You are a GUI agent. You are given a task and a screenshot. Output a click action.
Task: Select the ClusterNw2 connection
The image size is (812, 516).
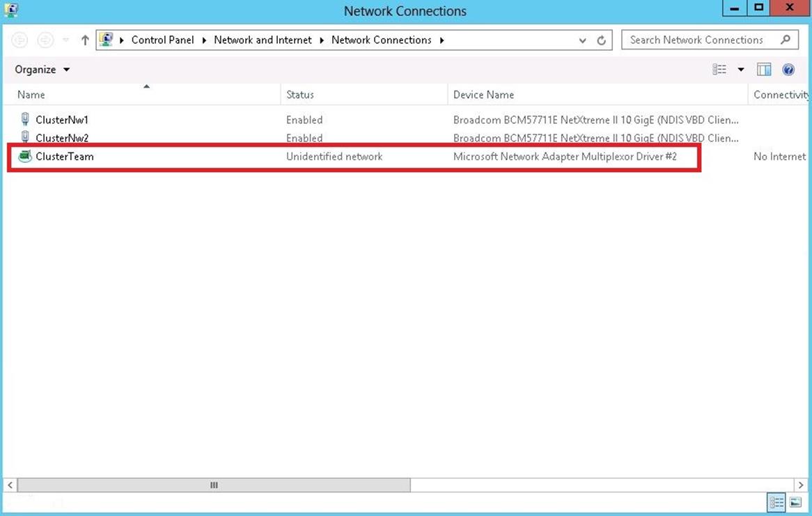click(62, 138)
